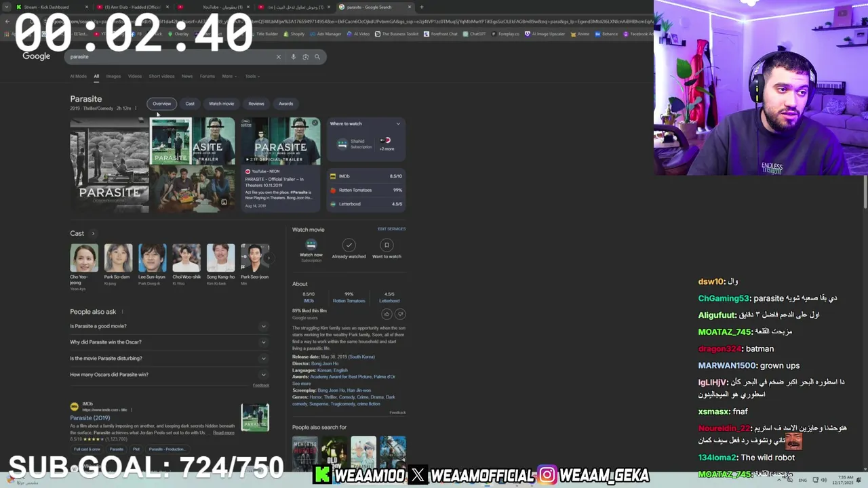Open Memories of Murder related movie poster

coord(304,453)
